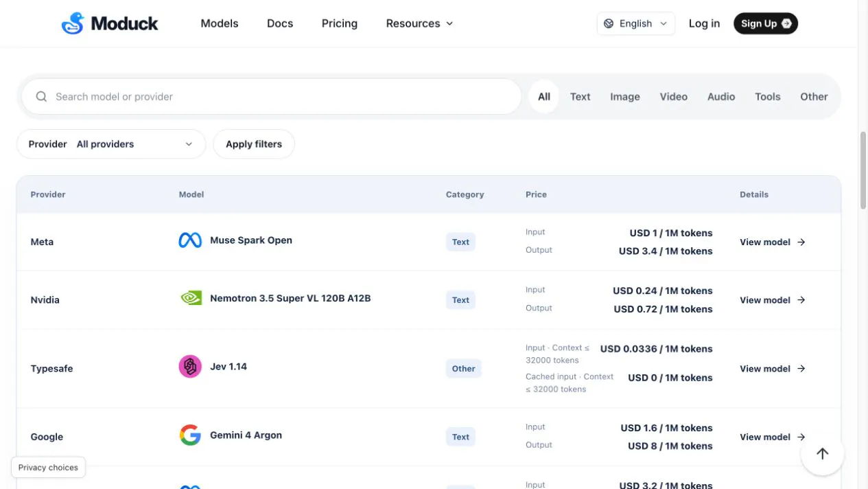868x489 pixels.
Task: Click the Nemotron 3.5 Super VL 120B A12B name
Action: pos(290,298)
